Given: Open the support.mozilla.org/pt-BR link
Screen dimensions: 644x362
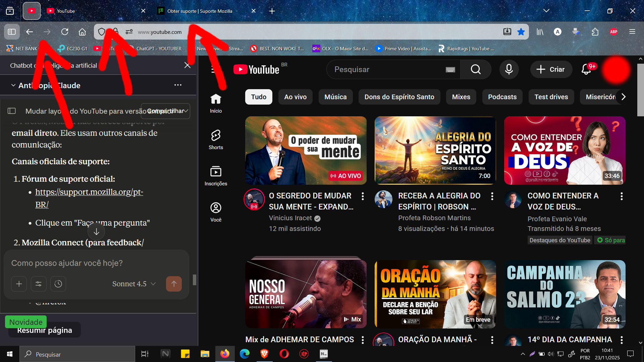Looking at the screenshot, I should click(x=89, y=192).
